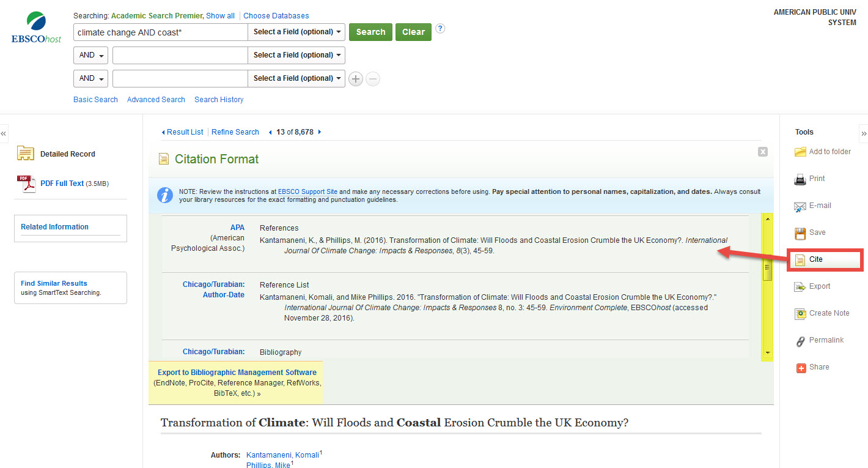Open Choose Databases link
868x468 pixels.
[x=276, y=16]
